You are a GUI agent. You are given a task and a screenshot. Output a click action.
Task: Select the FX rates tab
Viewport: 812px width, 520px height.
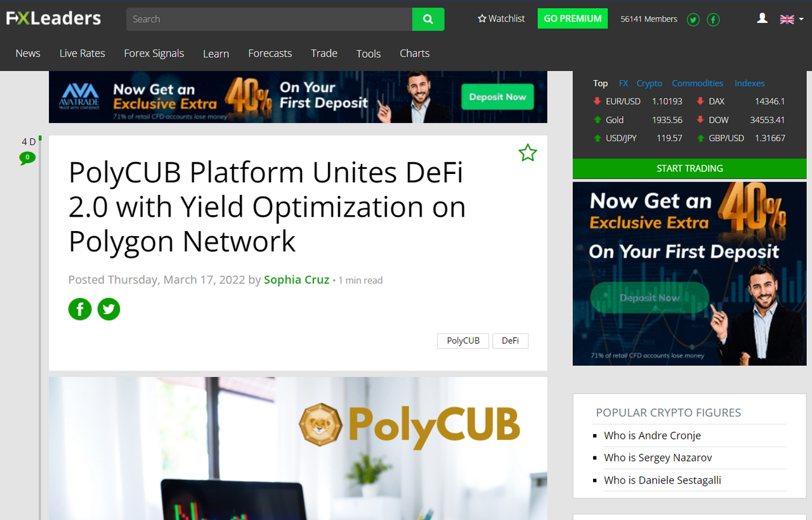(x=624, y=83)
